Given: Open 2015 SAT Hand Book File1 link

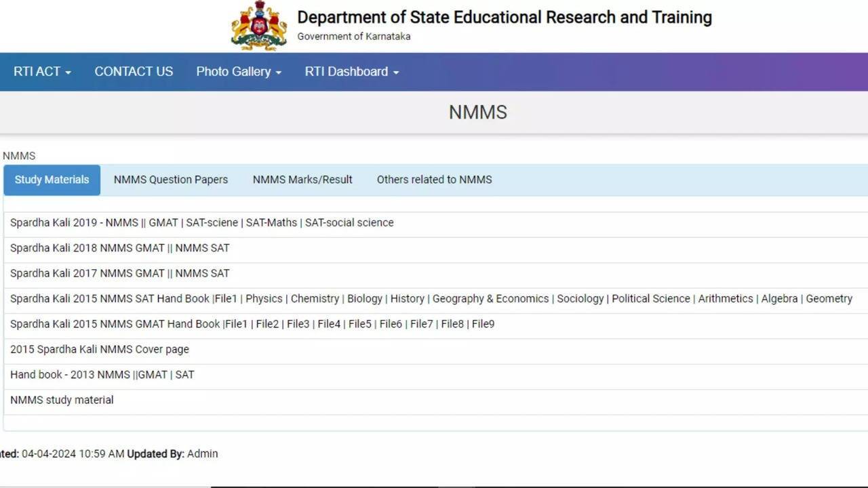Looking at the screenshot, I should click(226, 299).
